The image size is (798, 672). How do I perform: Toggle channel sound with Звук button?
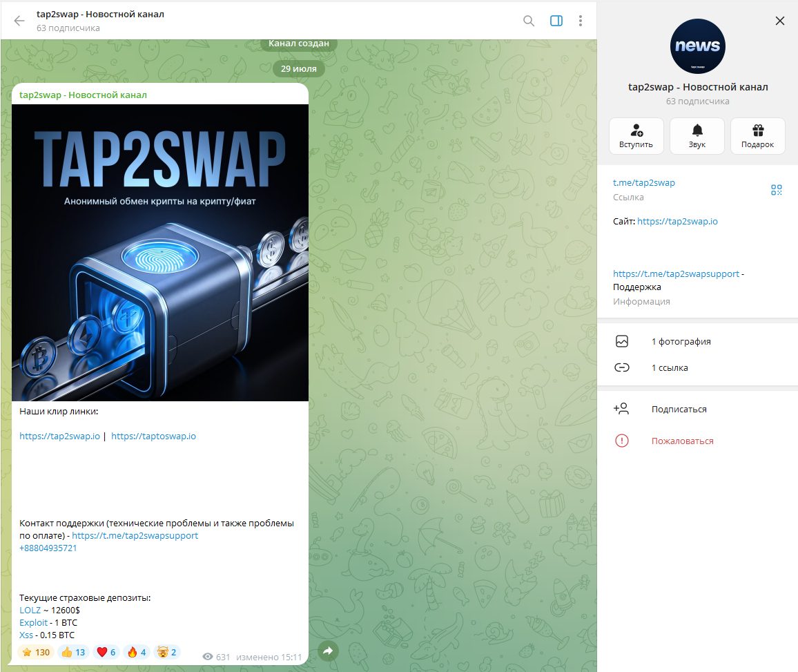(x=697, y=136)
